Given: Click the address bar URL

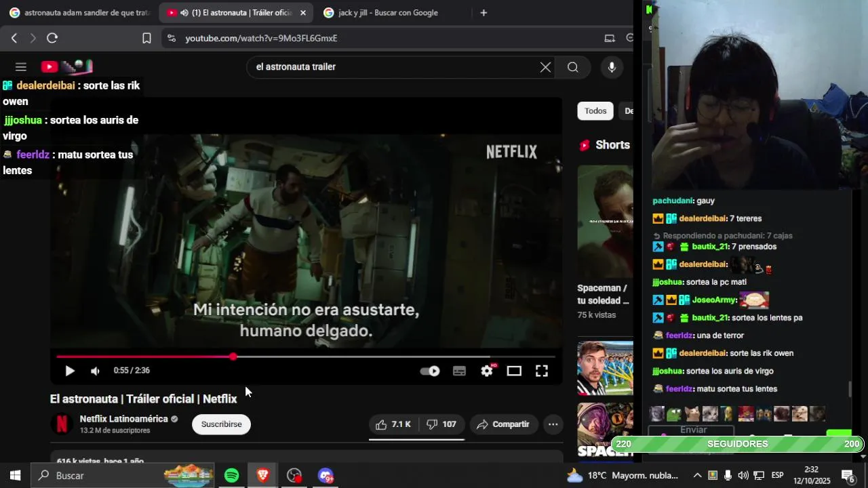Looking at the screenshot, I should coord(261,38).
